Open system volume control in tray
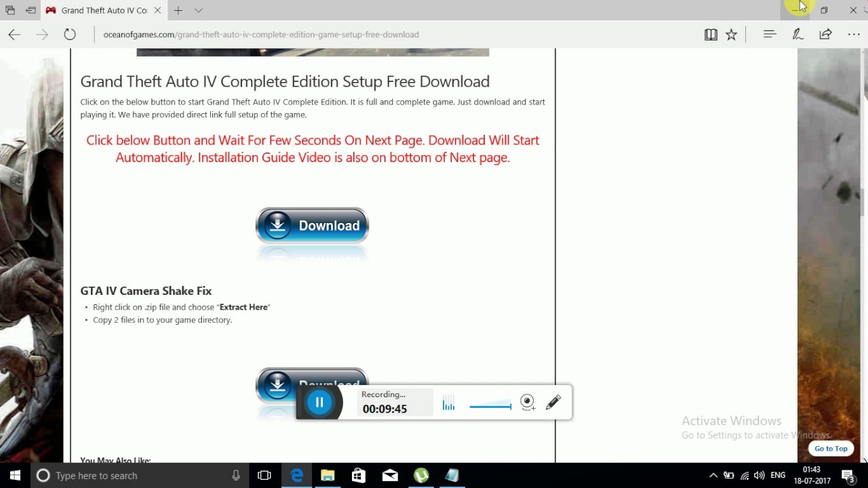This screenshot has width=868, height=488. (759, 476)
